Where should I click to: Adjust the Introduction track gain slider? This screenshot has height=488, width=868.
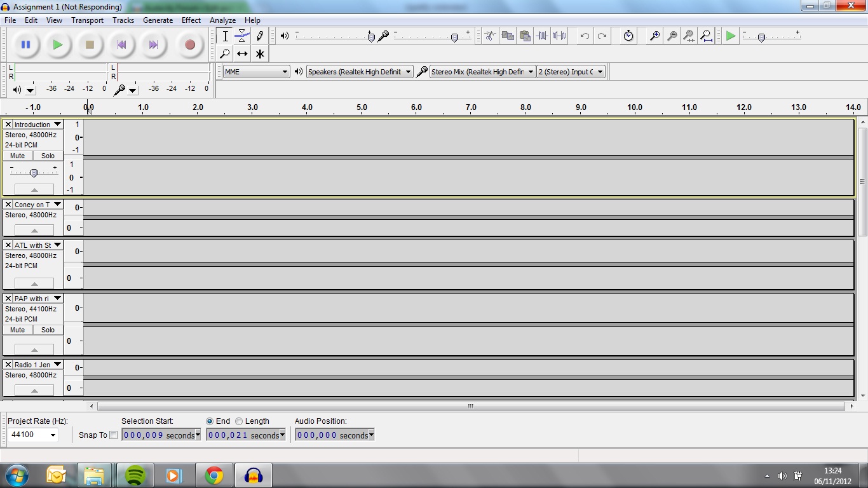tap(34, 172)
